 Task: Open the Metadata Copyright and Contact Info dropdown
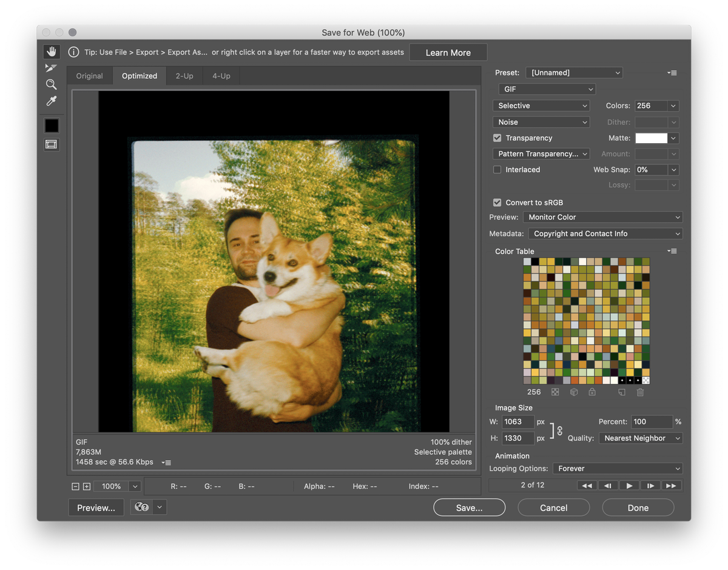(605, 233)
